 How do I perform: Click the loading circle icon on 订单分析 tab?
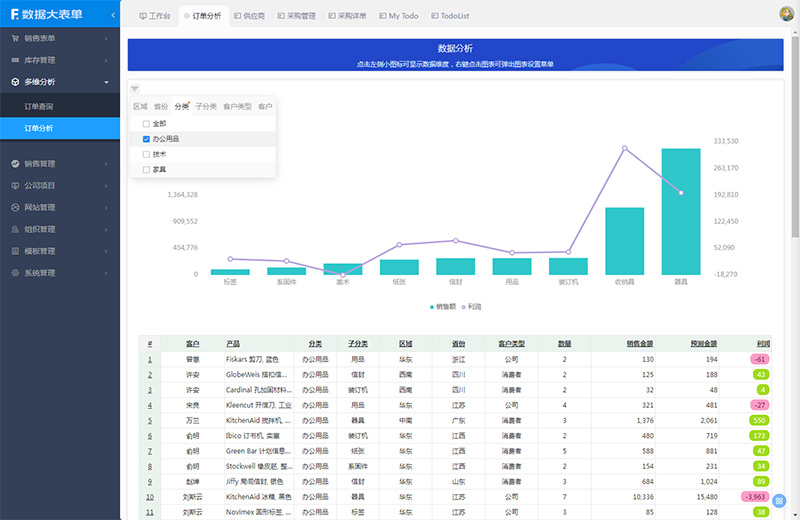pos(187,16)
